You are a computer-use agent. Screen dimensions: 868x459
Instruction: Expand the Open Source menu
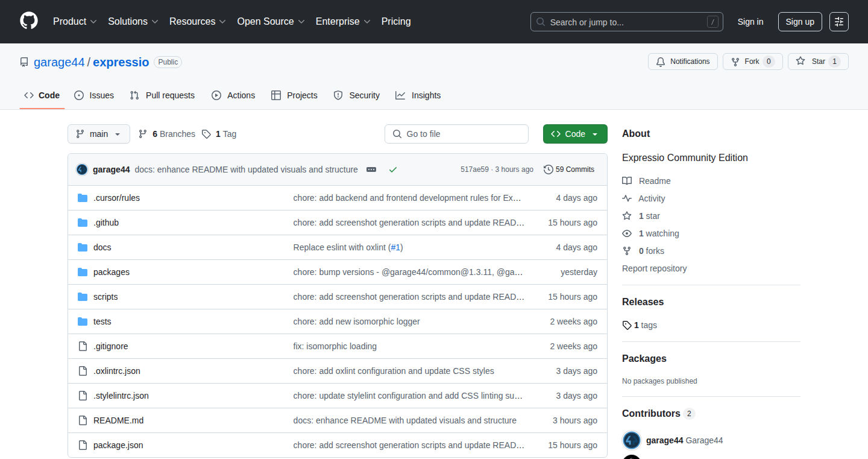[x=271, y=21]
